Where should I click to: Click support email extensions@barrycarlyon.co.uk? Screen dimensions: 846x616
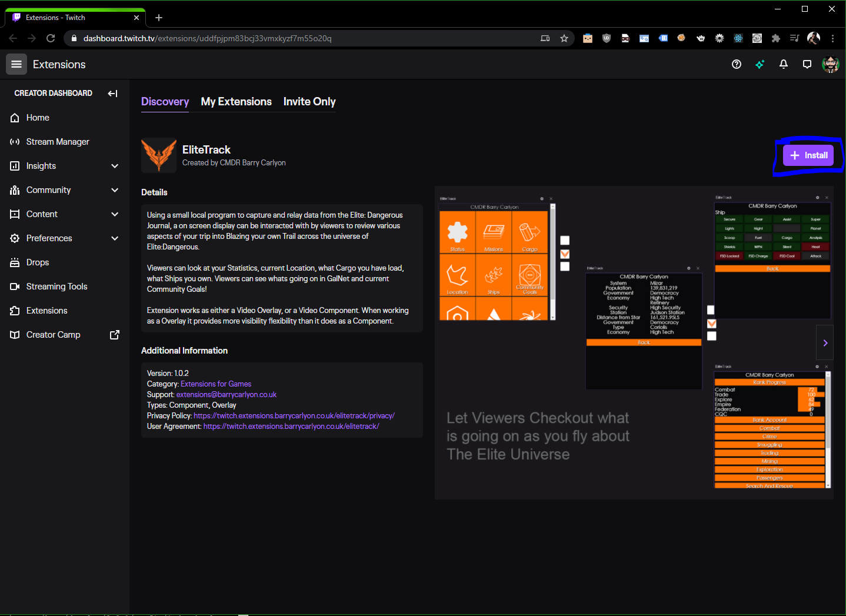227,395
